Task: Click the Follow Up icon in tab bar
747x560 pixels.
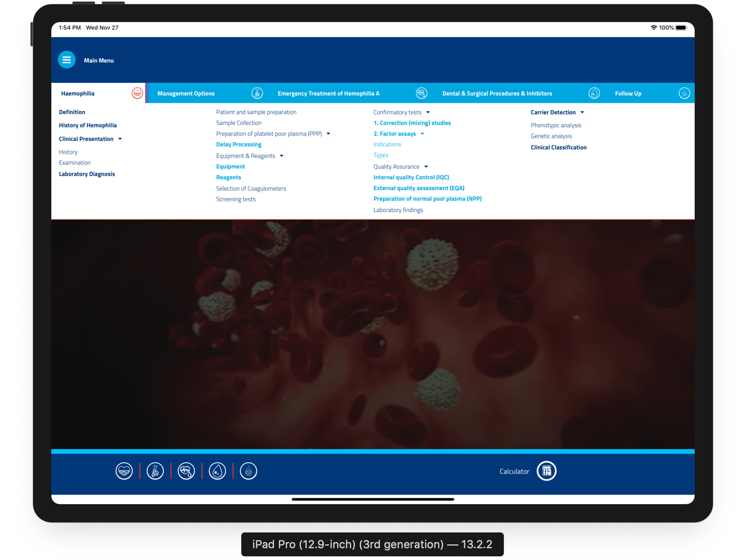Action: pos(684,93)
